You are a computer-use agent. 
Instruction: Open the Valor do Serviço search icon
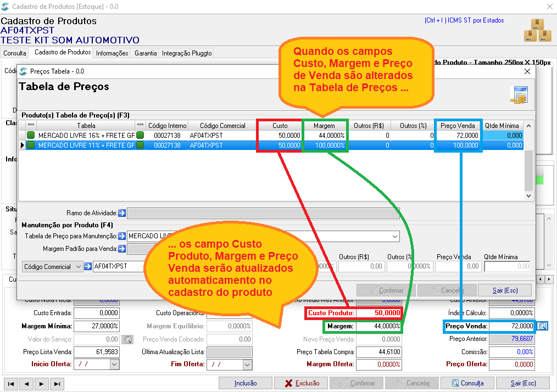pyautogui.click(x=127, y=339)
